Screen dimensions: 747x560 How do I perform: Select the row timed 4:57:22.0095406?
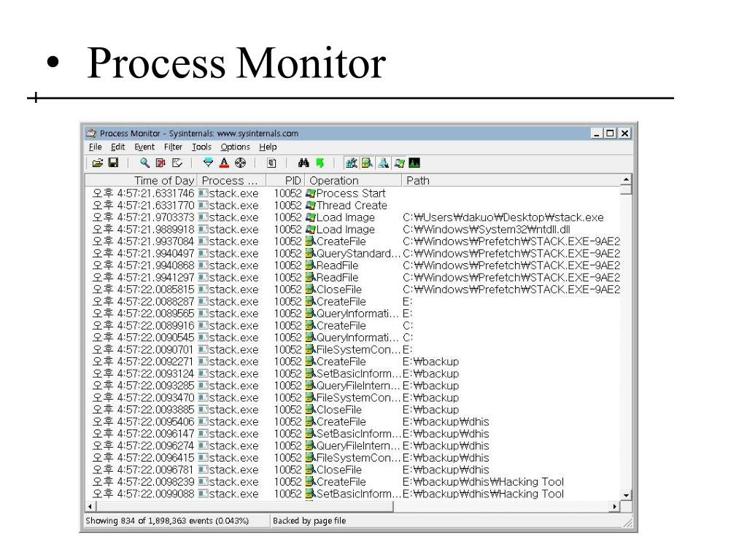pos(352,422)
